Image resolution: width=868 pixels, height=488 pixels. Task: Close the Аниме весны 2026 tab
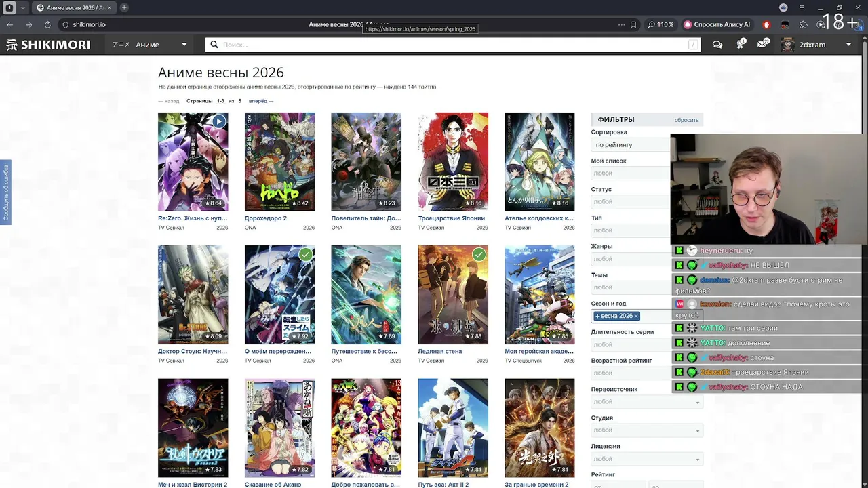pyautogui.click(x=110, y=7)
